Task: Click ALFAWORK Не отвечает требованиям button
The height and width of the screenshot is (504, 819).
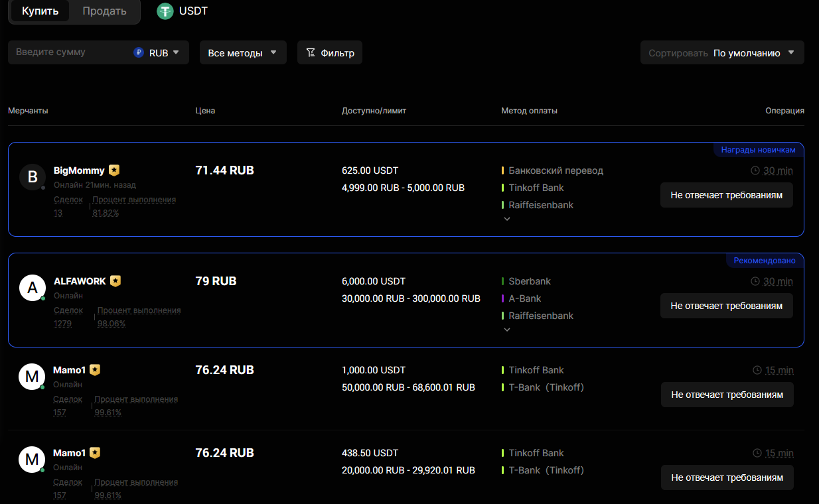Action: point(727,306)
